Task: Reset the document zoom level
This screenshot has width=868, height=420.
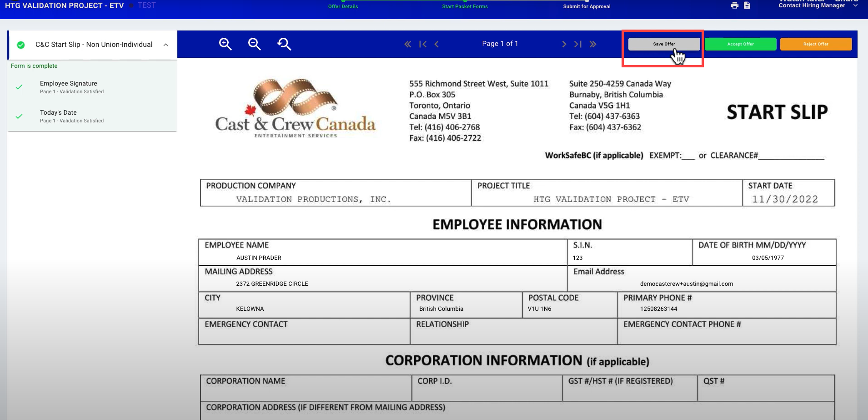Action: click(284, 44)
